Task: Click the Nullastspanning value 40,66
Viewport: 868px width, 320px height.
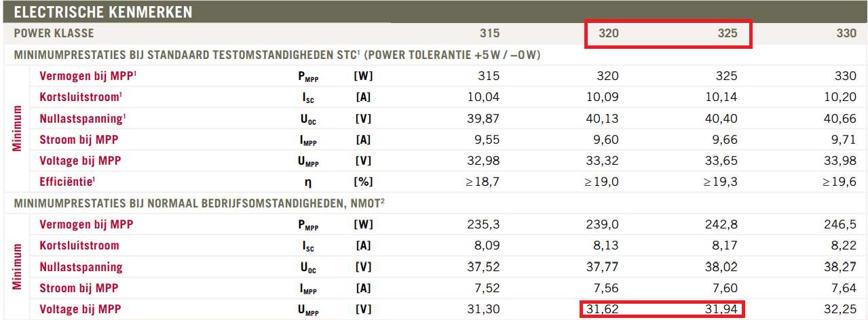Action: coord(841,118)
